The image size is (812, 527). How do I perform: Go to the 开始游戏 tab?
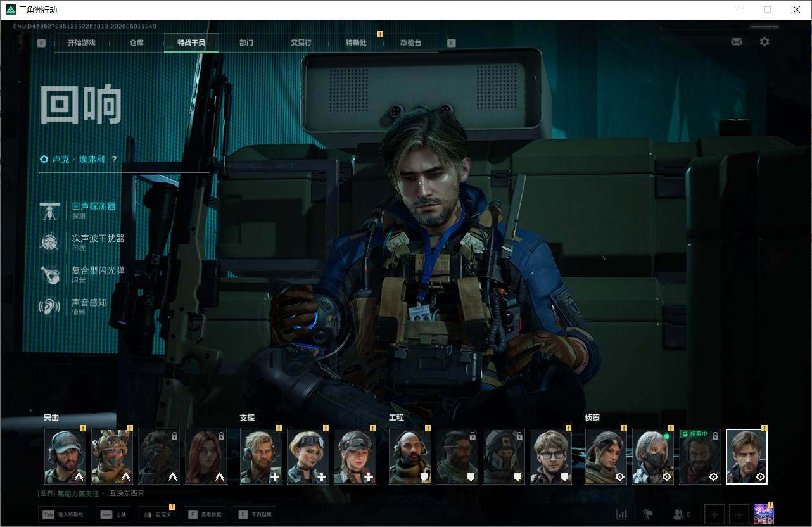tap(82, 42)
